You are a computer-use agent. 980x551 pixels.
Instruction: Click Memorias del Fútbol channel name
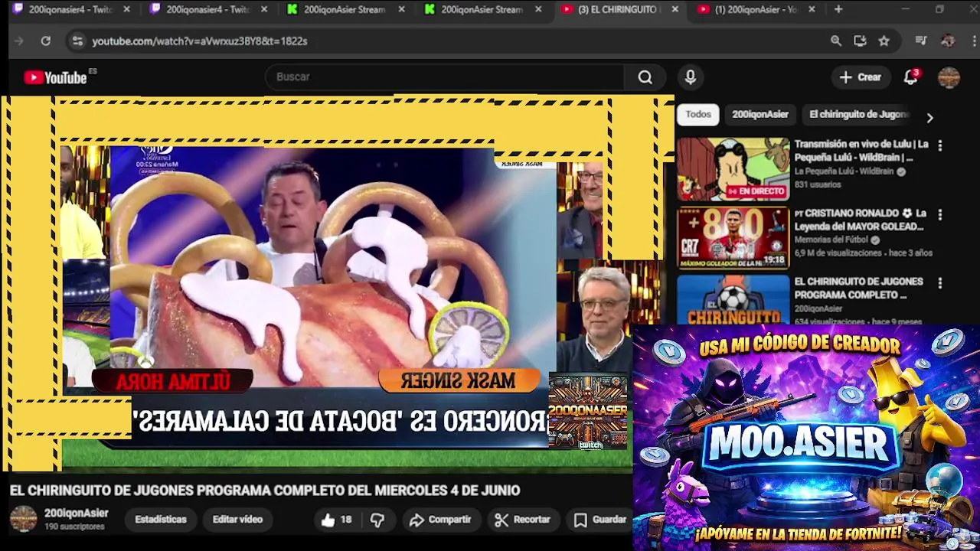(833, 240)
